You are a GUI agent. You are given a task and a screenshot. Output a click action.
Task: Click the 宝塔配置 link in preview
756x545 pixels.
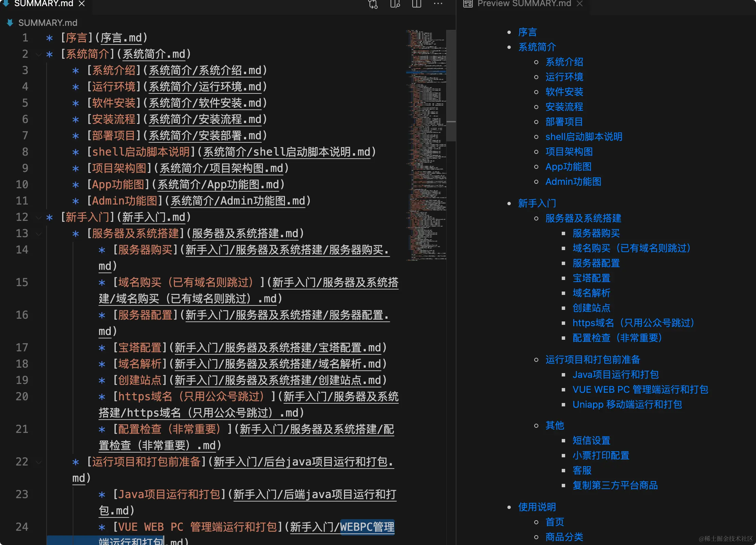coord(591,278)
